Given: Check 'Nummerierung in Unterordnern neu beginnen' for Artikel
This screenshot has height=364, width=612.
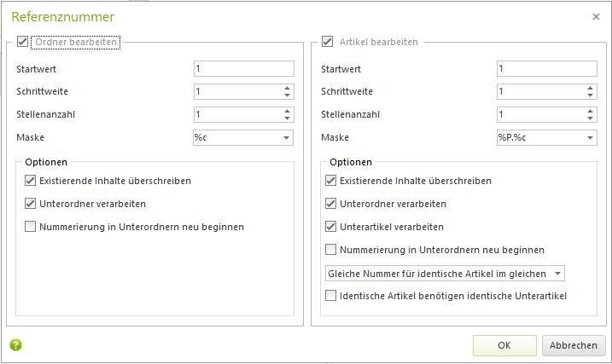Looking at the screenshot, I should tap(331, 250).
